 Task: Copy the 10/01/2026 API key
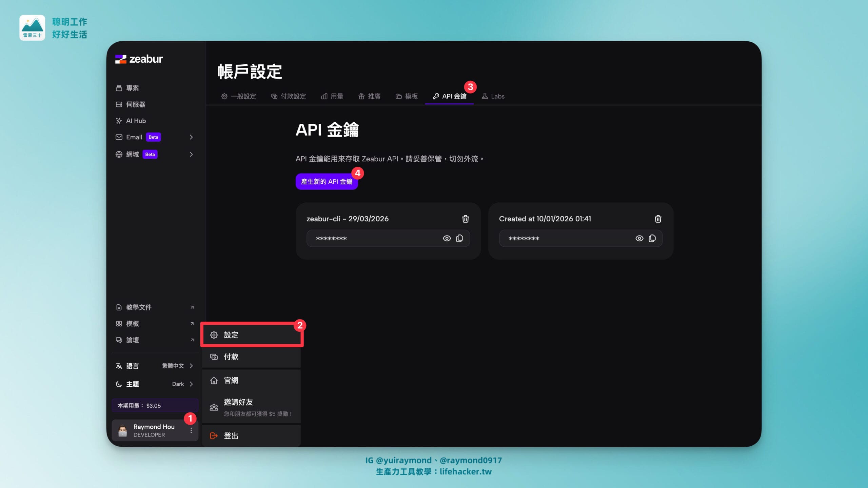click(x=652, y=239)
